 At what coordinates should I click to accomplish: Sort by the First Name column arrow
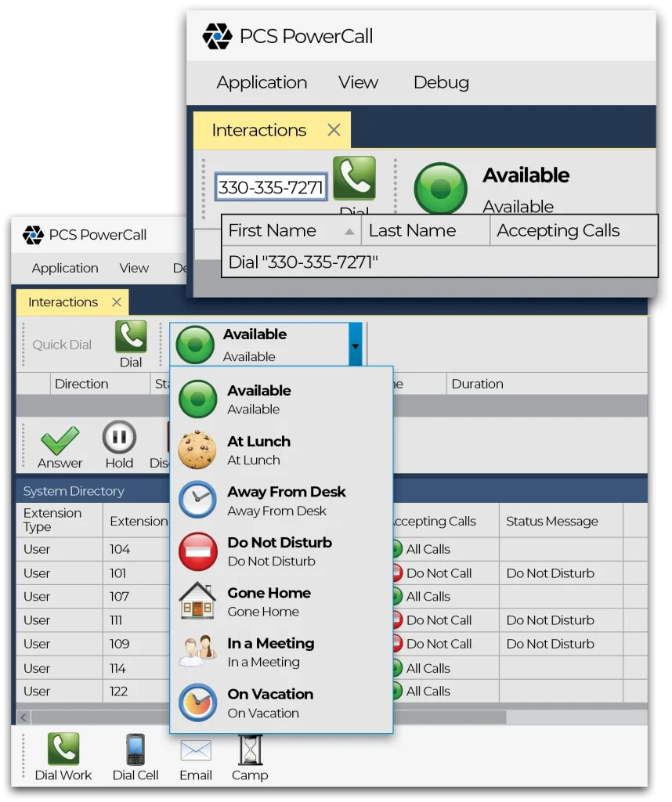point(349,231)
